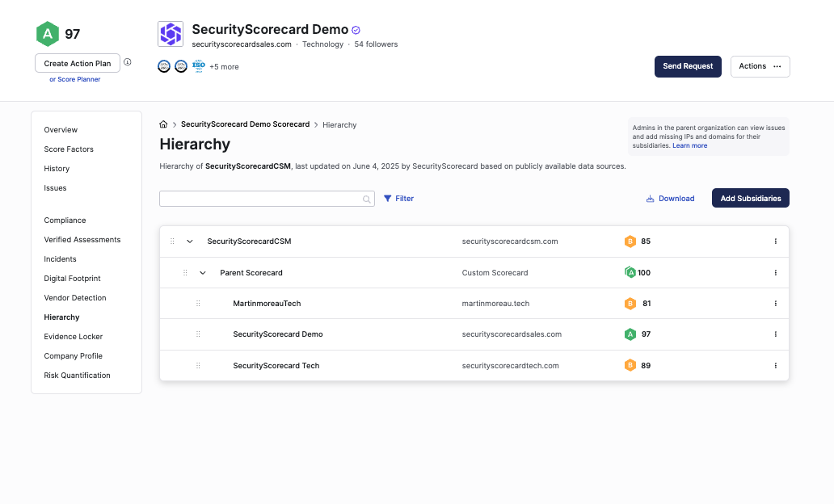Viewport: 834px width, 504px height.
Task: Click the B grade badge for SecurityScorecard Tech
Action: pyautogui.click(x=630, y=366)
